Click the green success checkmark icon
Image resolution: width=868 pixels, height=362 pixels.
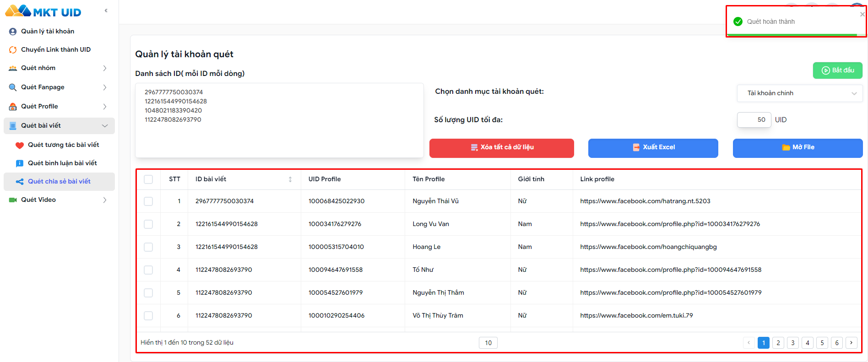(738, 22)
